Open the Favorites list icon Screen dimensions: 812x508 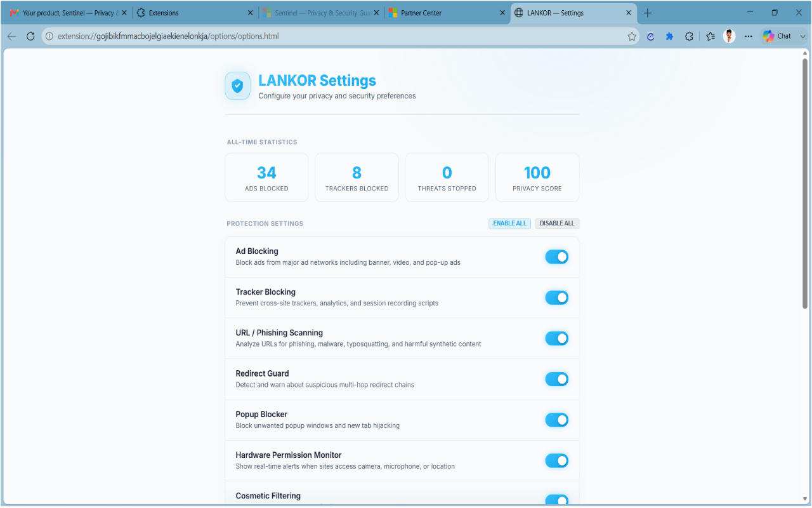click(710, 36)
